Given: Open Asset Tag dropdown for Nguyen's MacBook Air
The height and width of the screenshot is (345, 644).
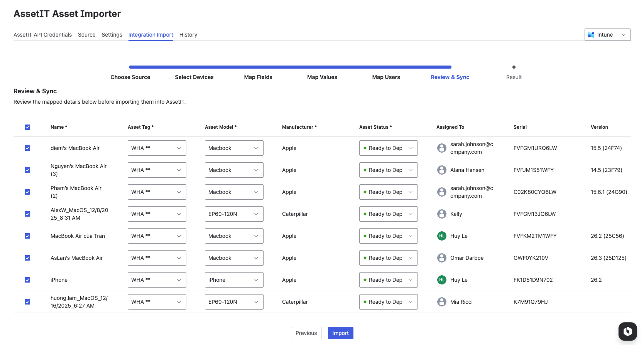Looking at the screenshot, I should (157, 170).
